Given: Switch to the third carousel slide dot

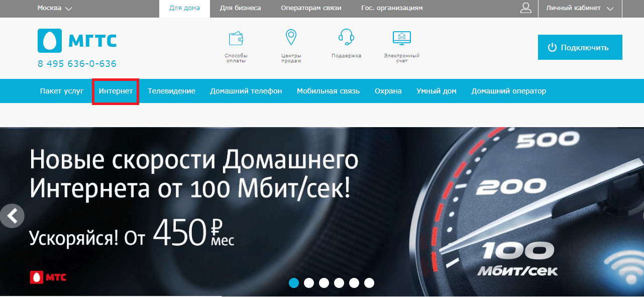Looking at the screenshot, I should (x=324, y=283).
